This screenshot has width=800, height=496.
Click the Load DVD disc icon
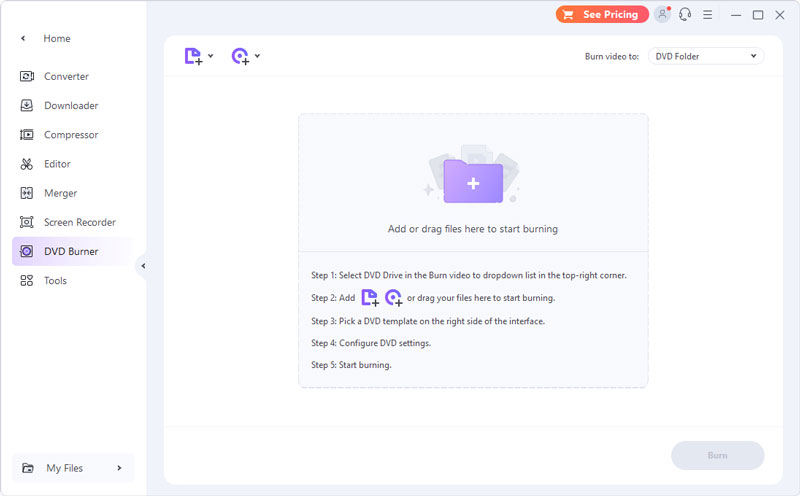240,57
